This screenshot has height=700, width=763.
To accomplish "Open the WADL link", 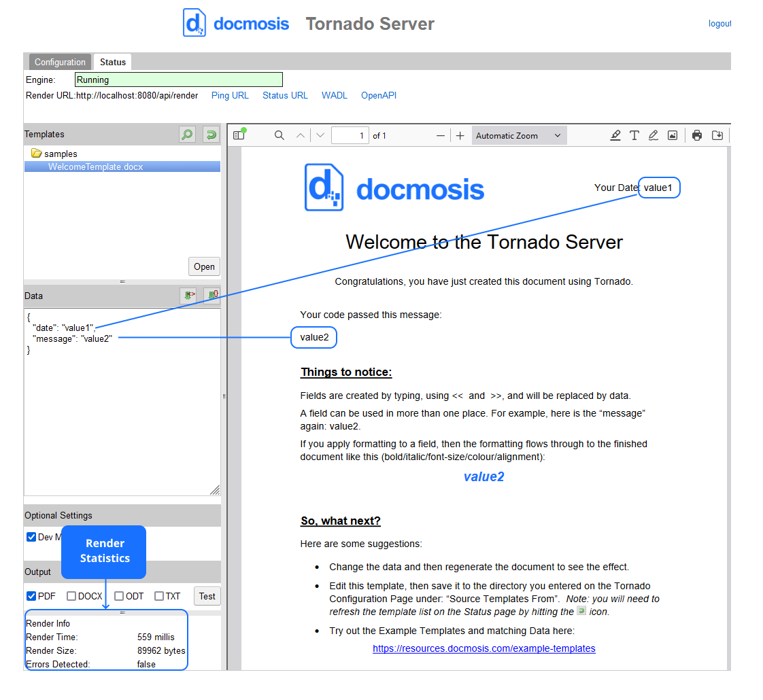I will click(335, 95).
